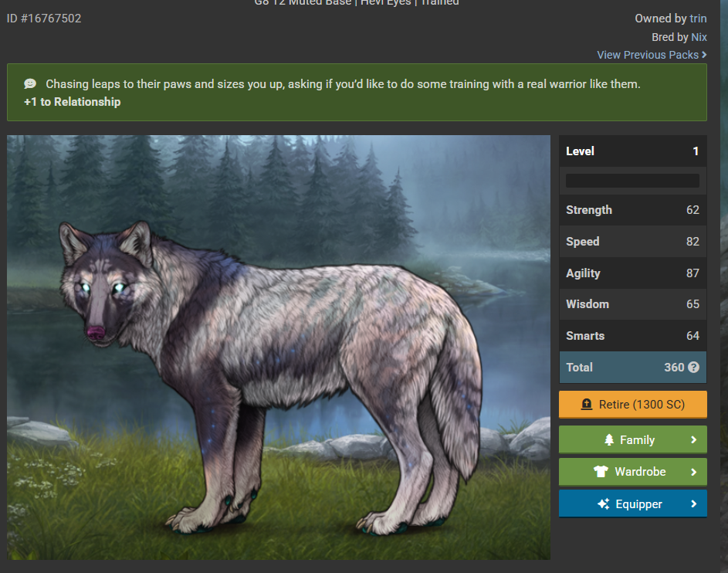Image resolution: width=728 pixels, height=573 pixels.
Task: Click the speech bubble icon in notification
Action: pyautogui.click(x=30, y=83)
